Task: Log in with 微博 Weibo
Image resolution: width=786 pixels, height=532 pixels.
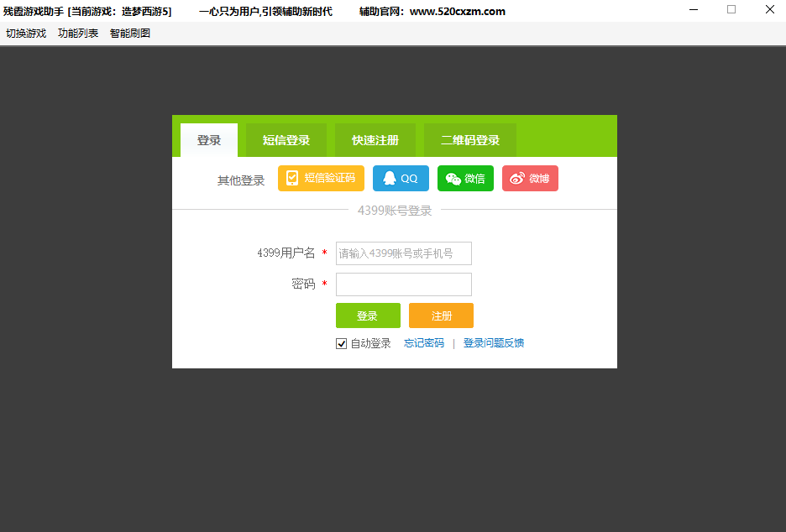Action: pyautogui.click(x=531, y=179)
